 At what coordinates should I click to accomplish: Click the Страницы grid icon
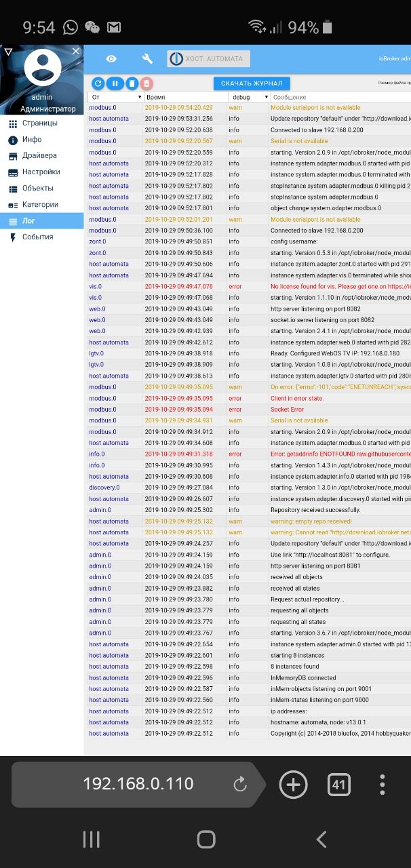[x=12, y=124]
